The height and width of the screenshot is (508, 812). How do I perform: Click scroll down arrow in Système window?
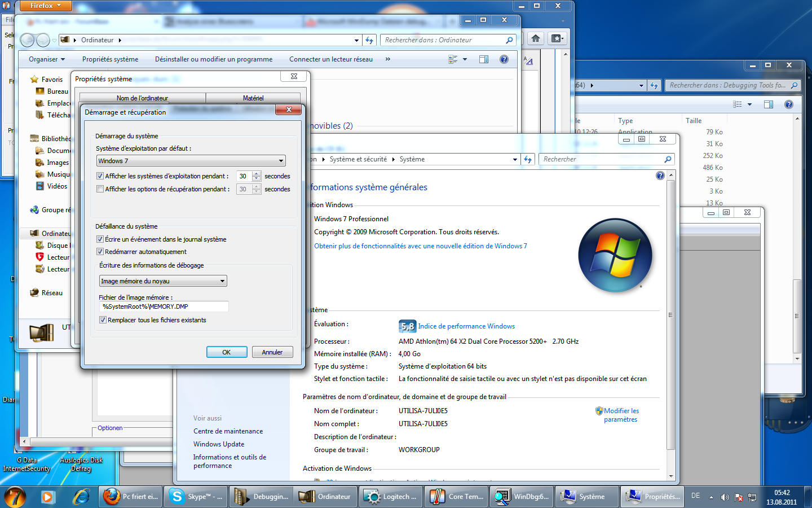coord(671,476)
